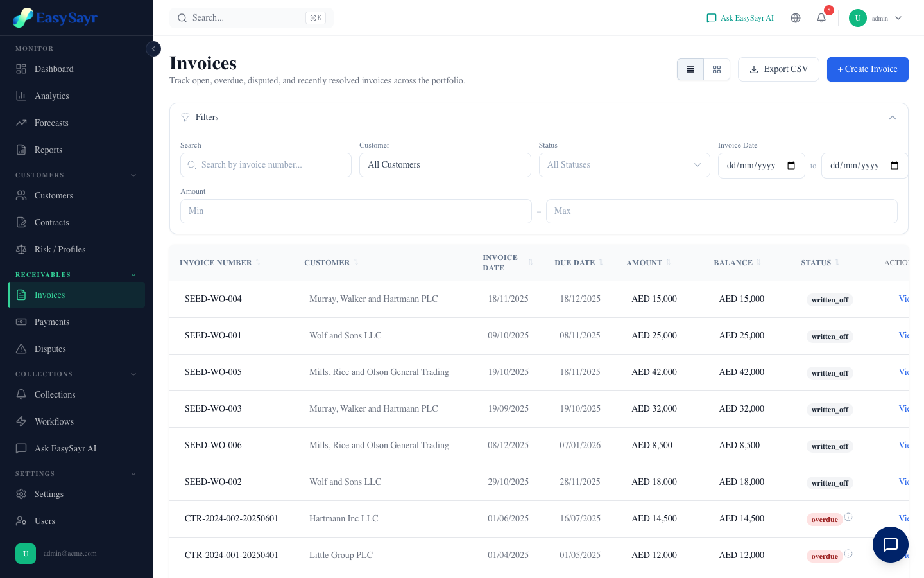
Task: Click the calendar icon in start date field
Action: coord(791,166)
